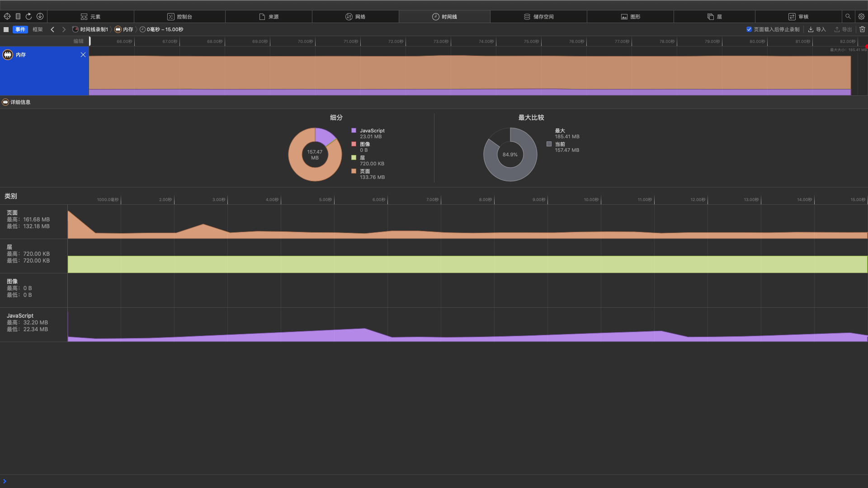Open the 网络 tab
Image resolution: width=868 pixels, height=488 pixels.
point(355,17)
